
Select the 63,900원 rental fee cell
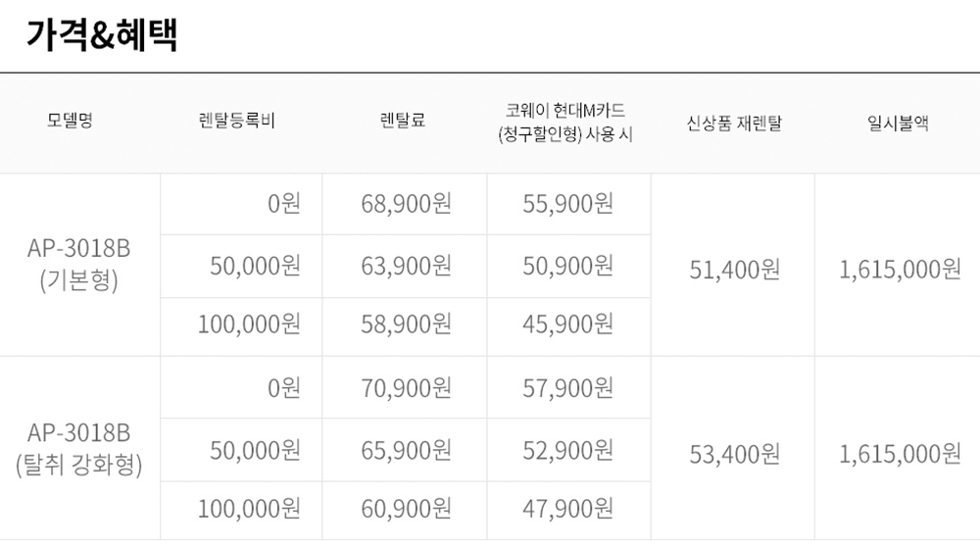(x=407, y=266)
